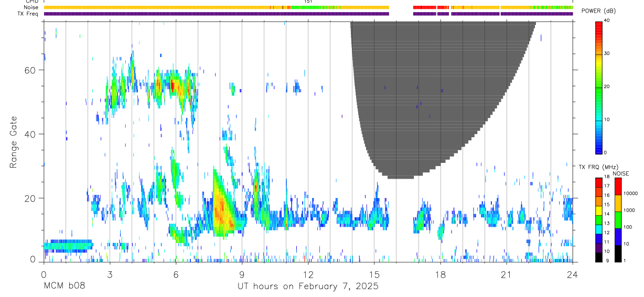Click the 'NOISE' legend title

tap(621, 173)
